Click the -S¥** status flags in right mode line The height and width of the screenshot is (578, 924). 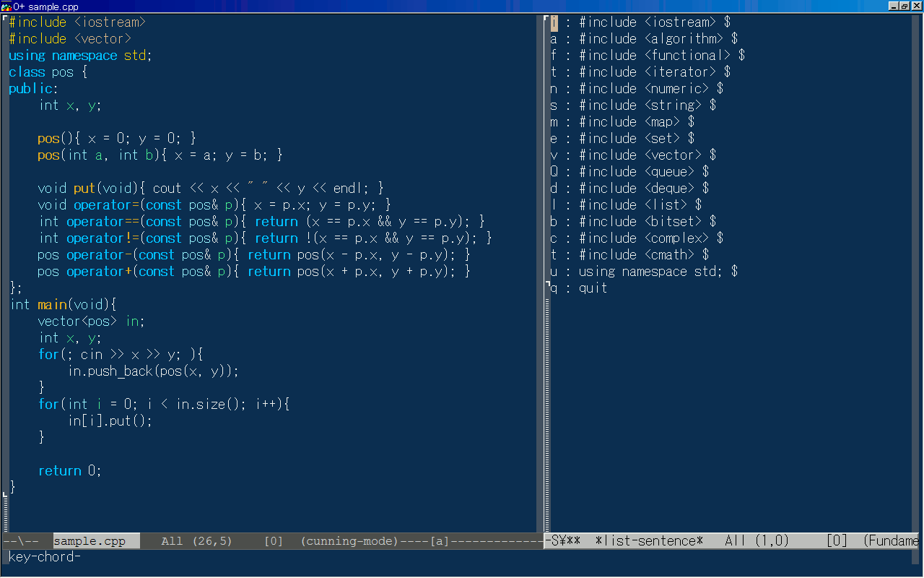click(x=563, y=541)
